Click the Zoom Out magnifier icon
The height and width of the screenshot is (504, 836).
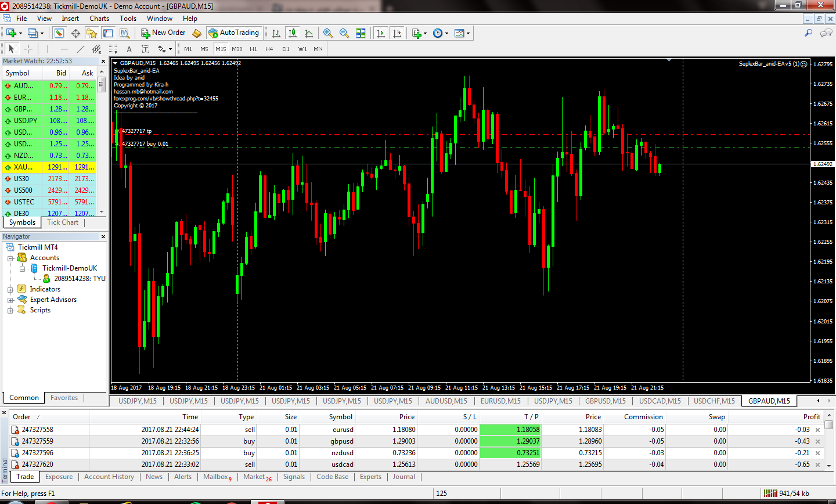click(x=344, y=33)
